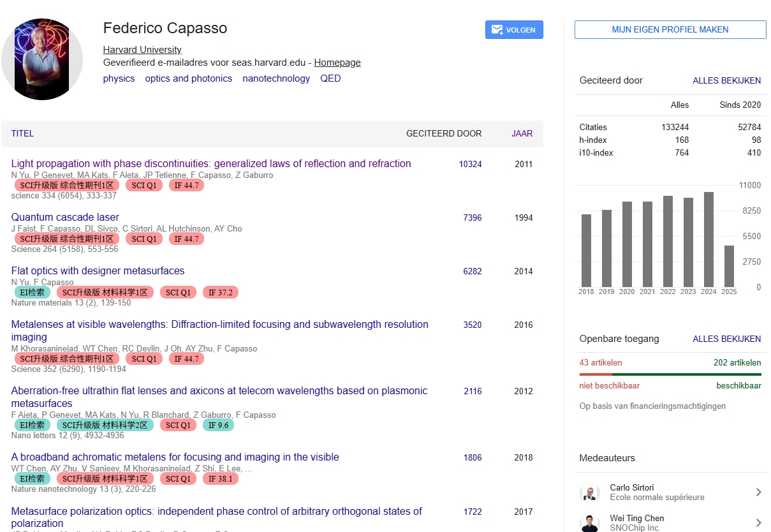Open Carlo Sirtori's avatar thumbnail

click(x=590, y=492)
